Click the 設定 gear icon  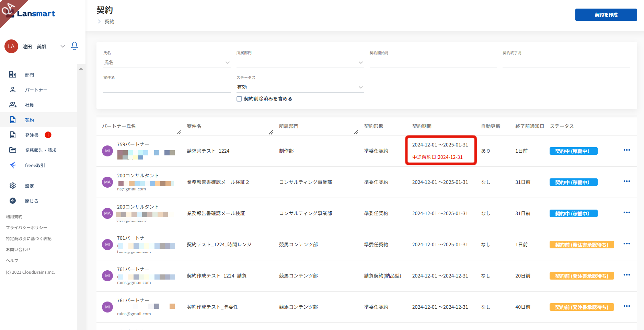(13, 186)
